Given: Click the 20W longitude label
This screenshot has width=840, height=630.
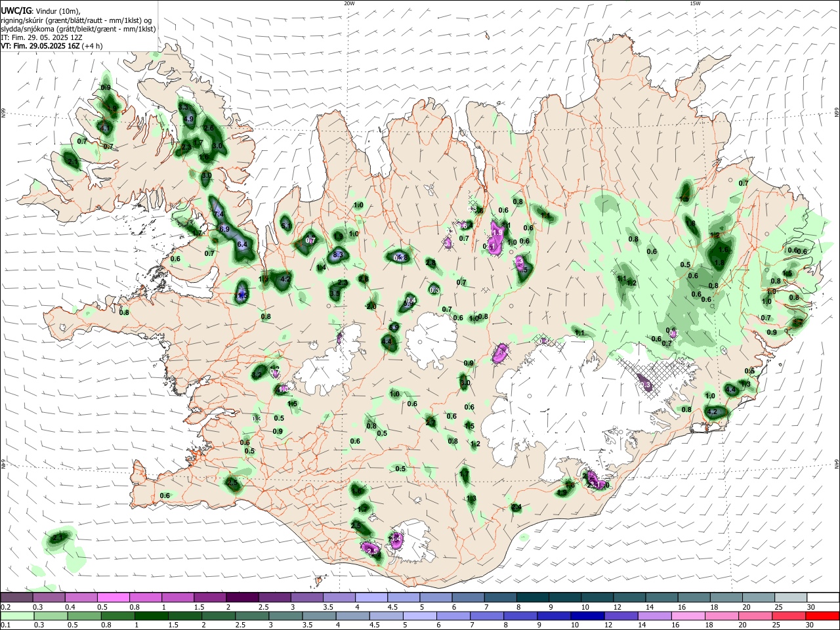Looking at the screenshot, I should (x=350, y=3).
